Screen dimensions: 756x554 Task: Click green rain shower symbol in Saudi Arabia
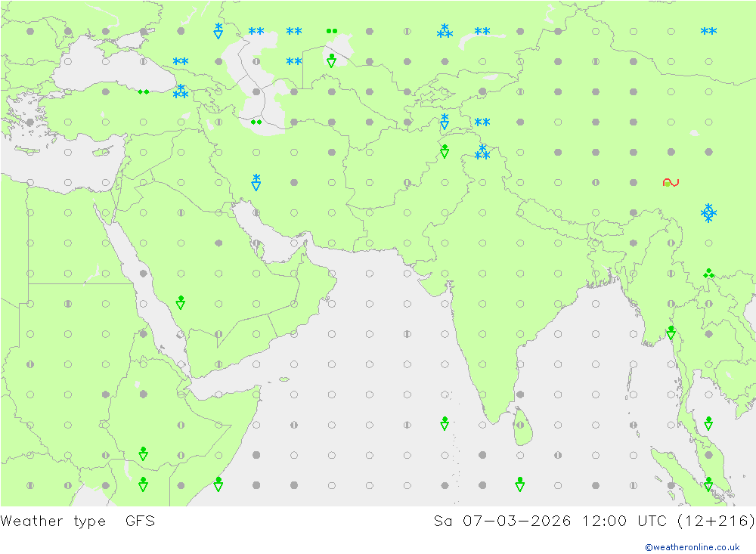(x=181, y=303)
